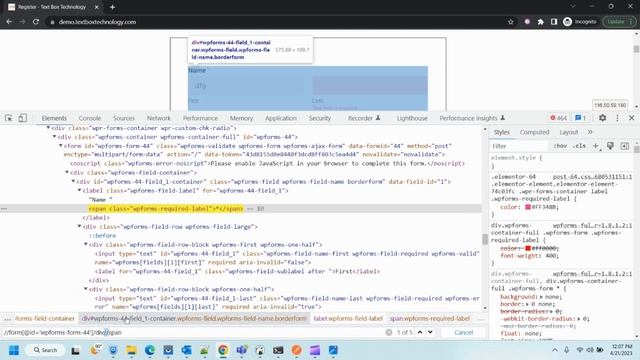Image resolution: width=640 pixels, height=360 pixels.
Task: Select the Computed styles tab
Action: tap(534, 132)
